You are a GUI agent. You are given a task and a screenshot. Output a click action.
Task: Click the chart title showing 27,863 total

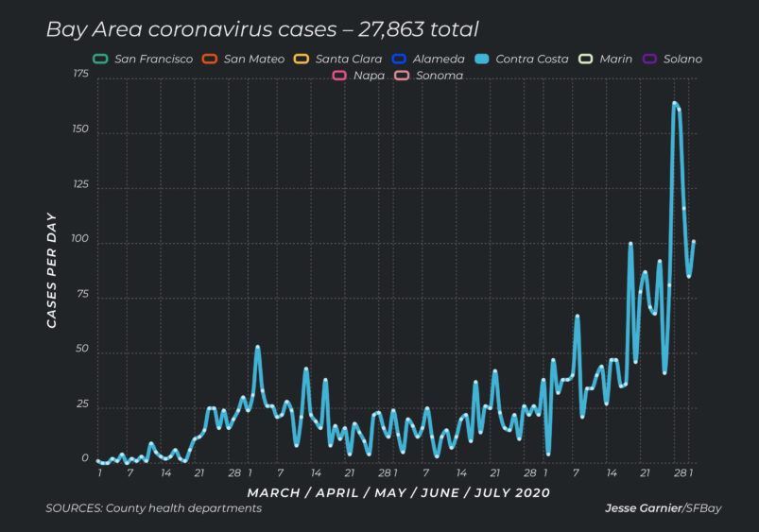pyautogui.click(x=262, y=29)
